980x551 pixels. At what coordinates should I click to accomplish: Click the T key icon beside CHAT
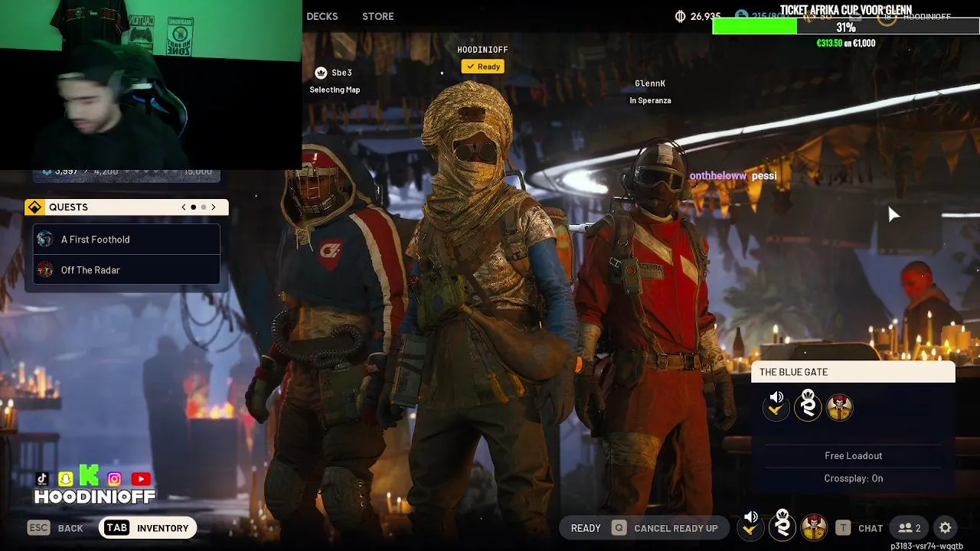(x=843, y=528)
